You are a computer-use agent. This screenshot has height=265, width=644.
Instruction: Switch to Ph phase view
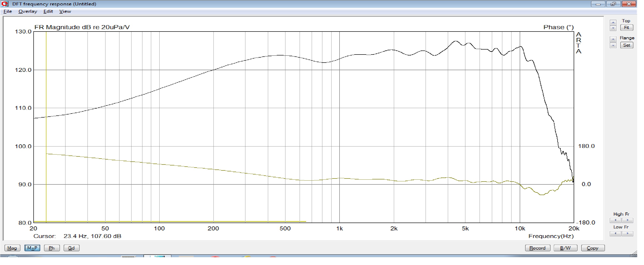point(52,248)
